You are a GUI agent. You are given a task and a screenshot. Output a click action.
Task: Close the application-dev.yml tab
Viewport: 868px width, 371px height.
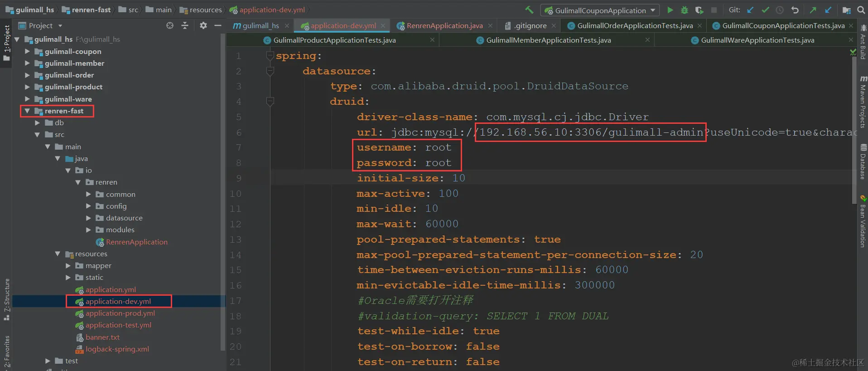[x=383, y=26]
